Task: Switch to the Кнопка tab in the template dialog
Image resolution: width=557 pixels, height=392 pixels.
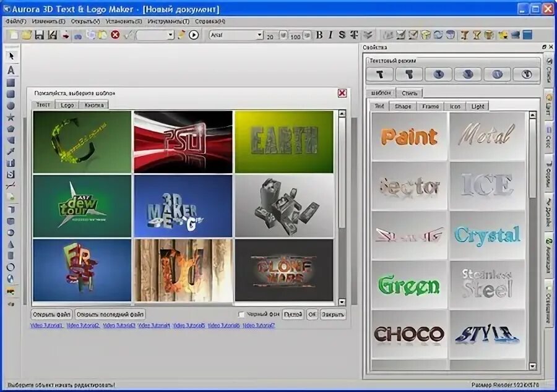Action: point(94,105)
